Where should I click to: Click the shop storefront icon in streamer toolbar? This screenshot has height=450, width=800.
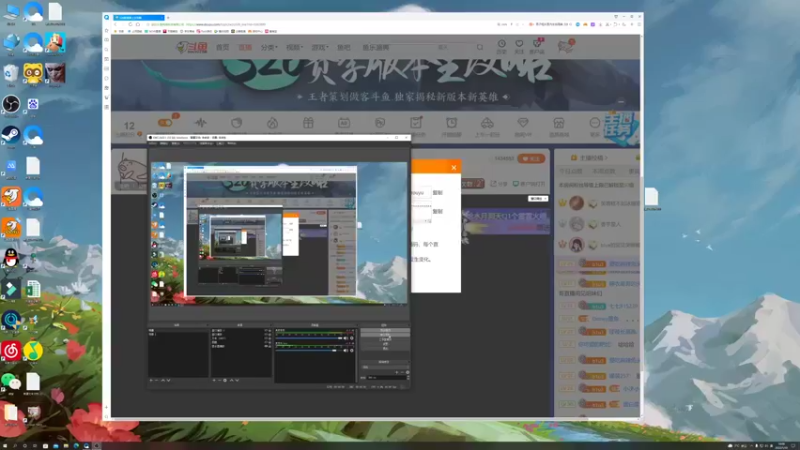(x=559, y=123)
